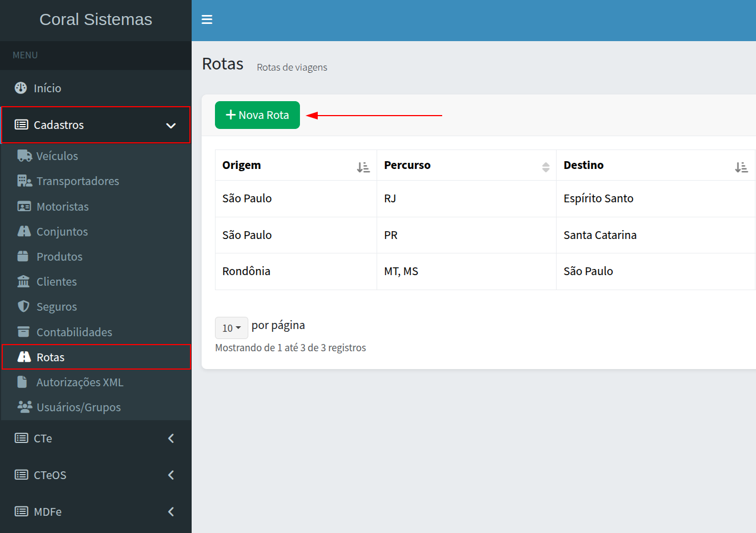Click the Contabilidades archive icon
Viewport: 756px width, 533px height.
(23, 332)
